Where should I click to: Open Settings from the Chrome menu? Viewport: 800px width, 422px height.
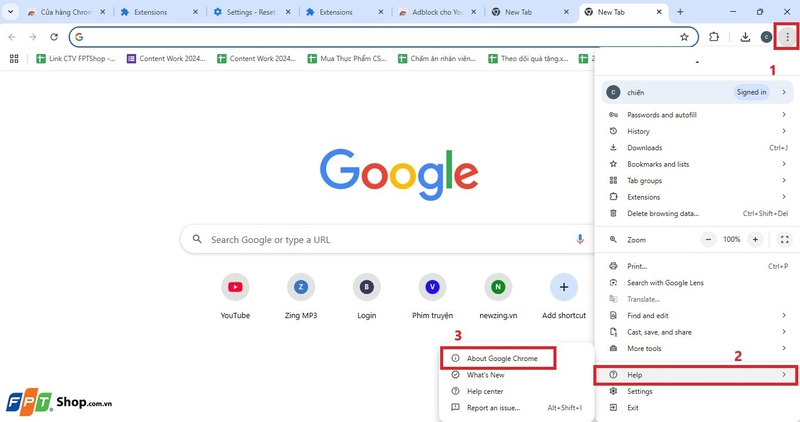697,391
